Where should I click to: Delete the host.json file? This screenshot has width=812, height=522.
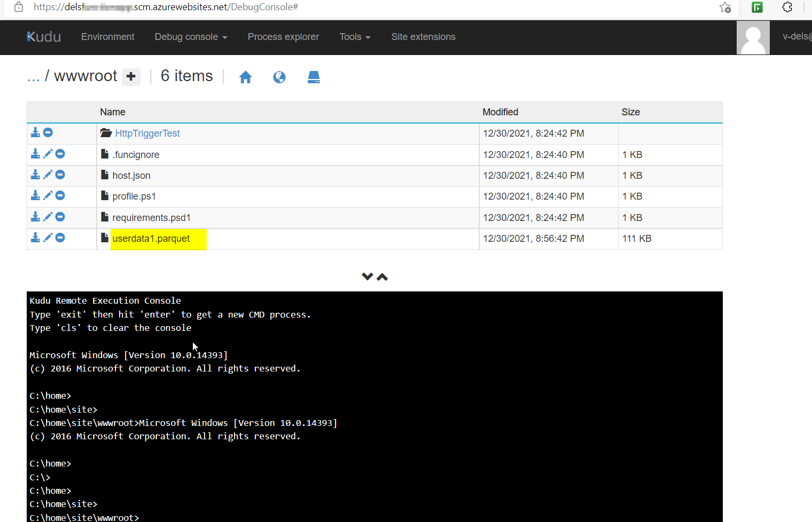point(60,175)
